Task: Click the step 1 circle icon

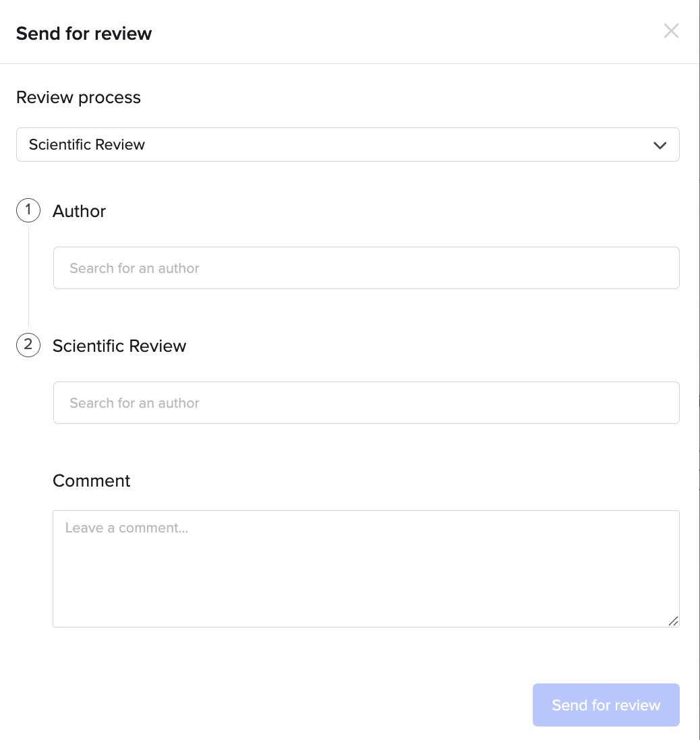Action: (28, 210)
